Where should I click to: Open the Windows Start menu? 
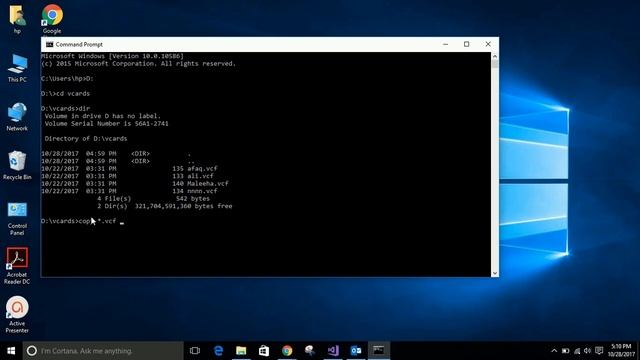click(x=11, y=351)
